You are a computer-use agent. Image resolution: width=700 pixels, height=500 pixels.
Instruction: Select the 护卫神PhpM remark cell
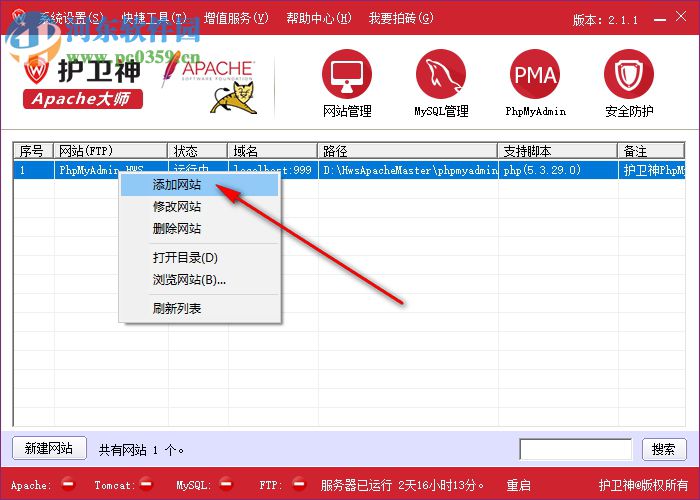pyautogui.click(x=652, y=170)
